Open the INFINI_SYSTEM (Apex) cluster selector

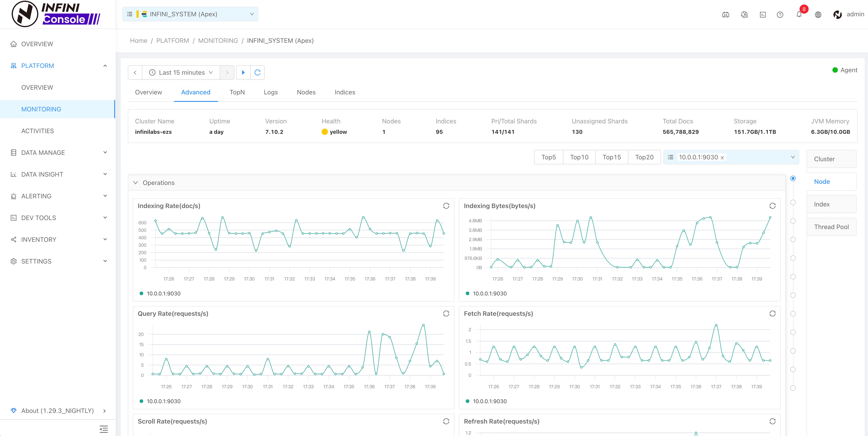pyautogui.click(x=190, y=14)
